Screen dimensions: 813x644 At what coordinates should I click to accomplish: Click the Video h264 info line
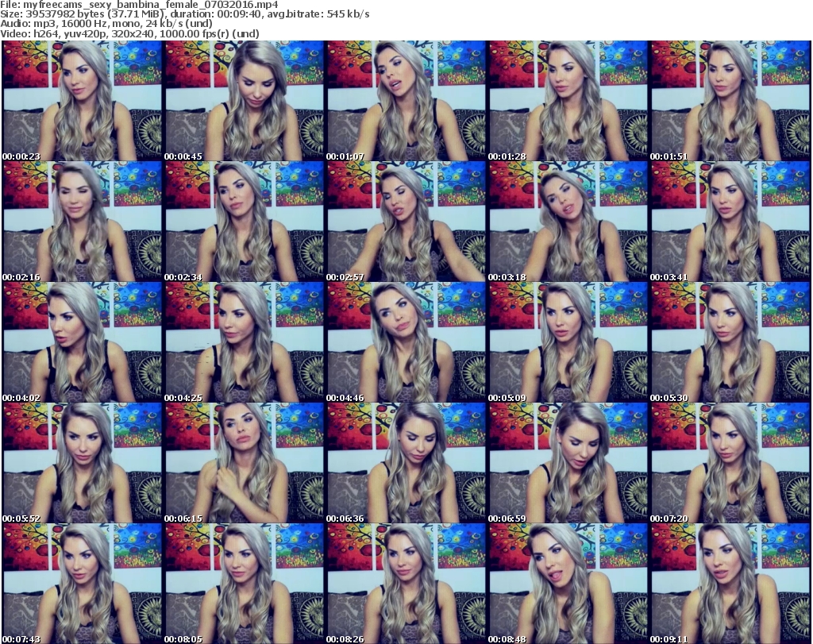tap(129, 33)
